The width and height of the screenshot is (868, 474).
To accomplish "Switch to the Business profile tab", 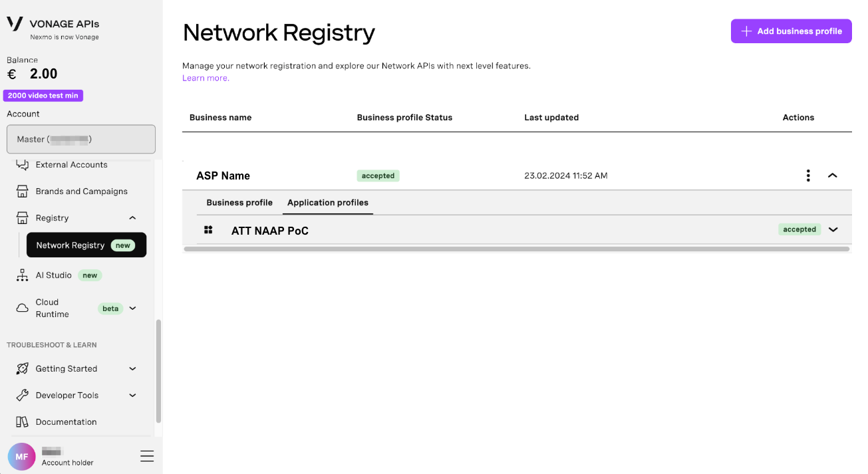I will point(239,202).
